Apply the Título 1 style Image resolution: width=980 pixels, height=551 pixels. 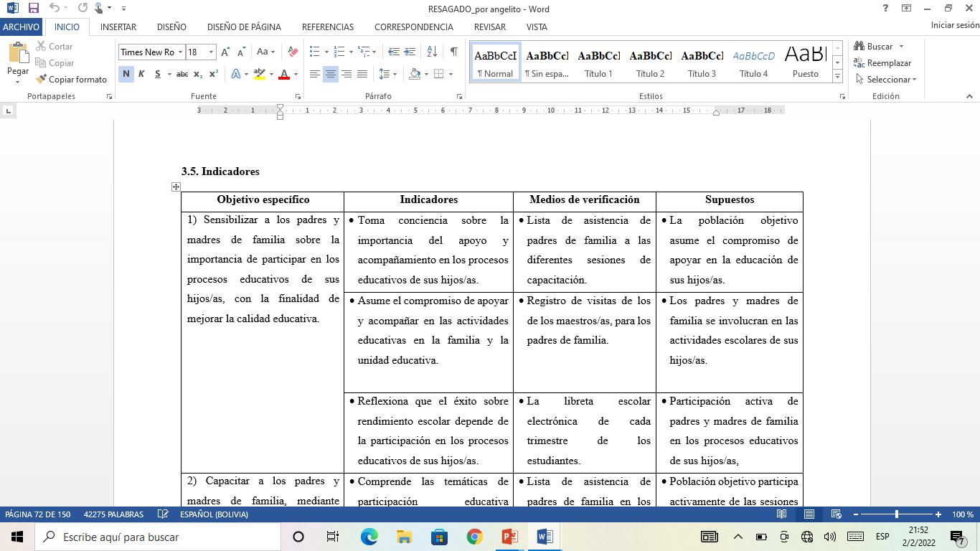click(599, 63)
